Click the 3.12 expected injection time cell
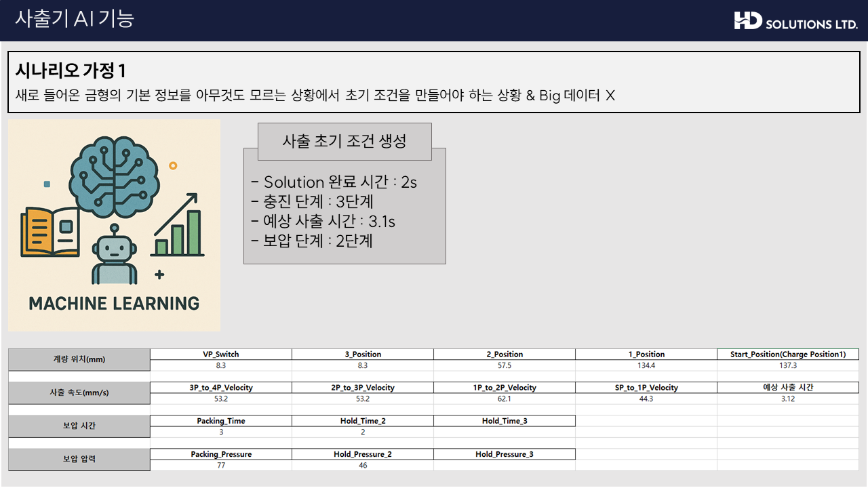 [788, 399]
